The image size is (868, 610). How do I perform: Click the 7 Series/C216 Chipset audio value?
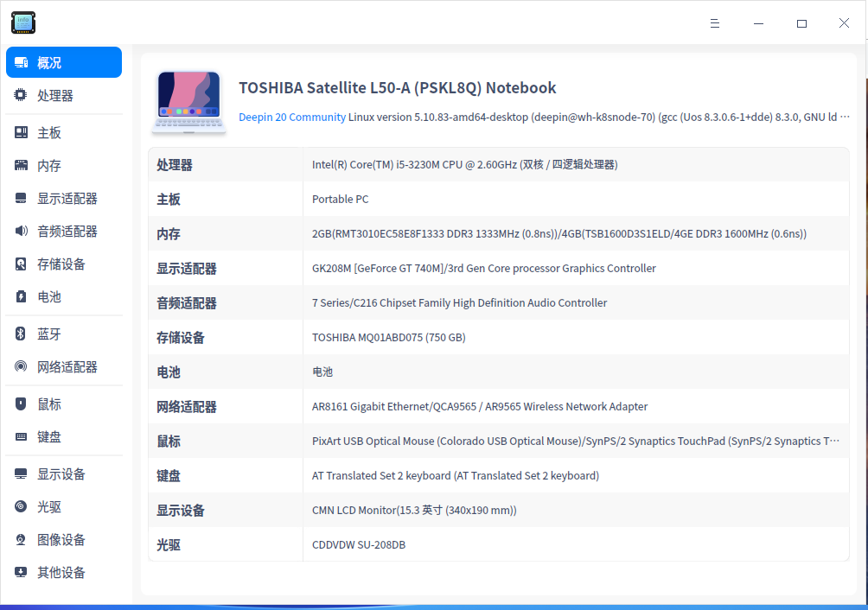[x=459, y=303]
